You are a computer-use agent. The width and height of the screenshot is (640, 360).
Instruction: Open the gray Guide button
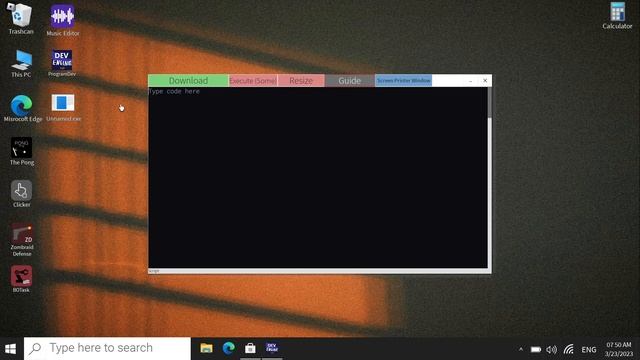[x=349, y=80]
